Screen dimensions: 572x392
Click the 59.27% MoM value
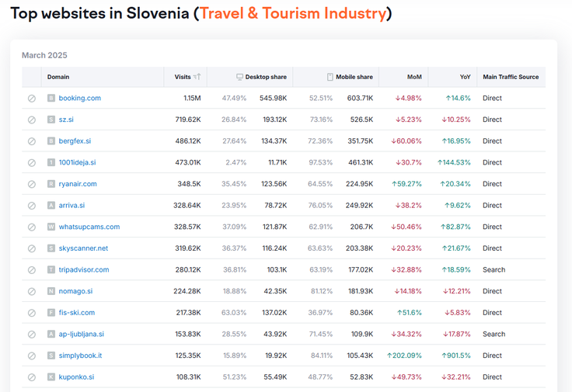[x=406, y=184]
